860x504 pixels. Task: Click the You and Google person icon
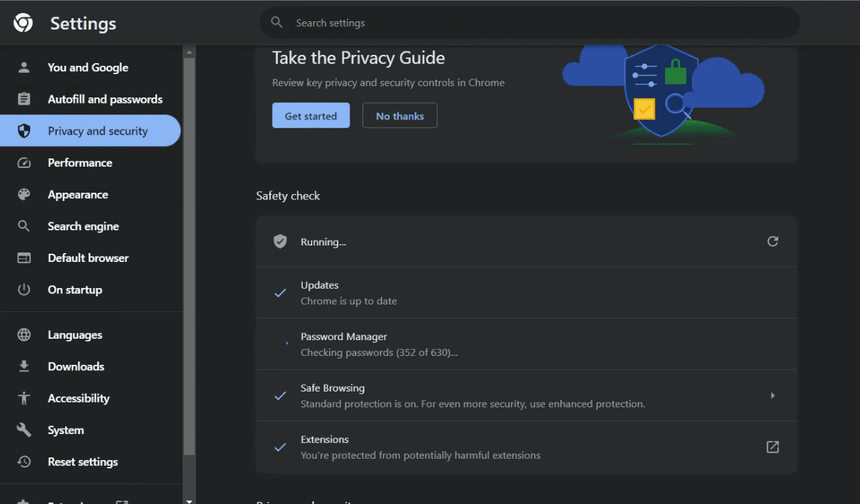[x=24, y=67]
